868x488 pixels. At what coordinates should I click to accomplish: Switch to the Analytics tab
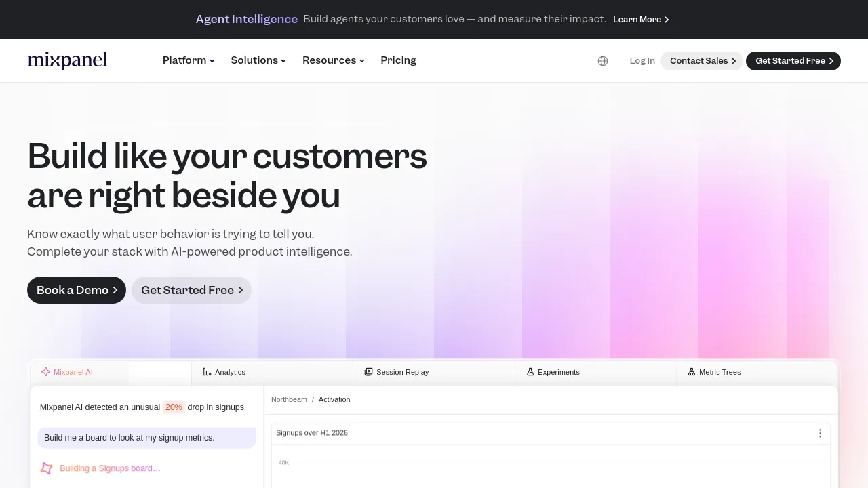coord(273,372)
